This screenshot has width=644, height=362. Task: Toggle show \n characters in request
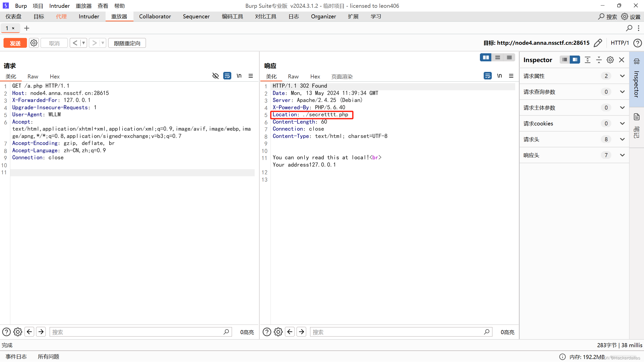click(239, 76)
